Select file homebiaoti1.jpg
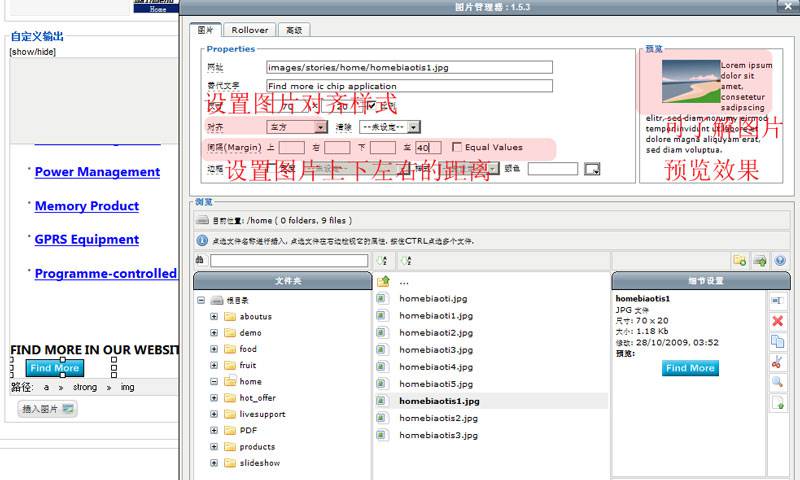This screenshot has width=800, height=480. click(x=436, y=316)
